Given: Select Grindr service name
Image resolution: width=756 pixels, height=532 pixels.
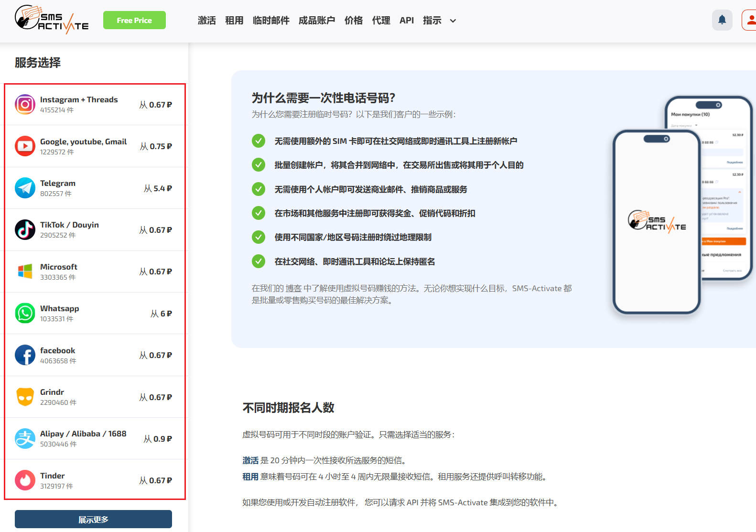Looking at the screenshot, I should coord(52,392).
